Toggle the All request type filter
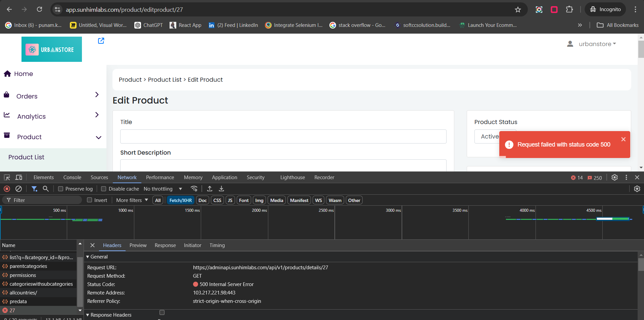The height and width of the screenshot is (320, 644). click(158, 200)
